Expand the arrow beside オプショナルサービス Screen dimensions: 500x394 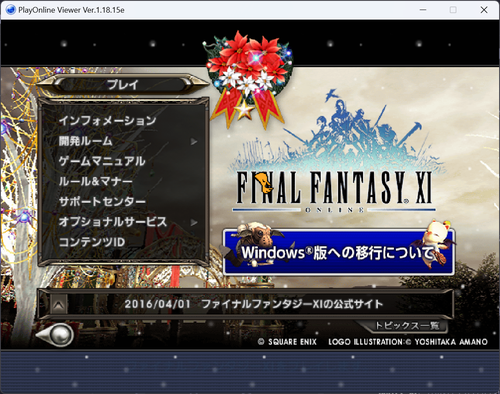click(x=194, y=222)
